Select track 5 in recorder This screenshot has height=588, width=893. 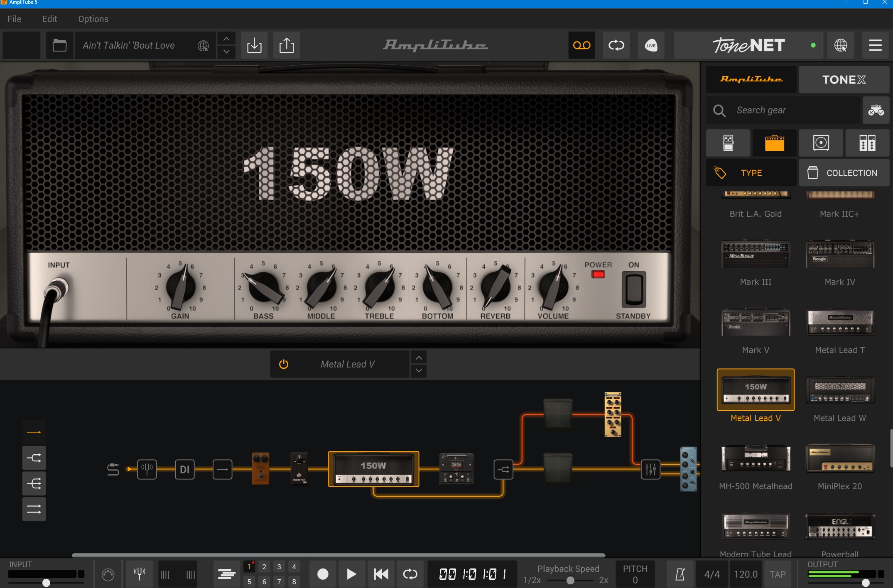click(249, 581)
